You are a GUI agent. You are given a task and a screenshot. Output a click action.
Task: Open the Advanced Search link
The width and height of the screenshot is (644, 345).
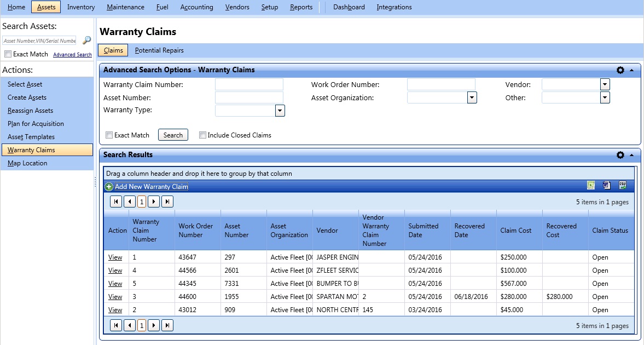pyautogui.click(x=72, y=54)
